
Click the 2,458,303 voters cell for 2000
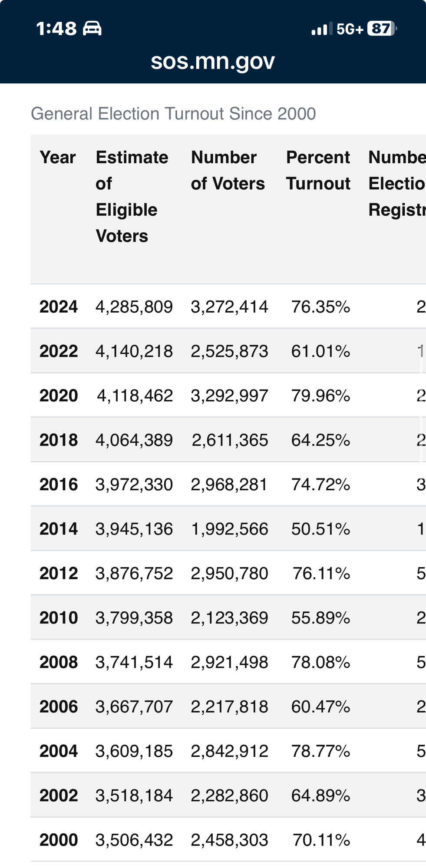[x=229, y=840]
